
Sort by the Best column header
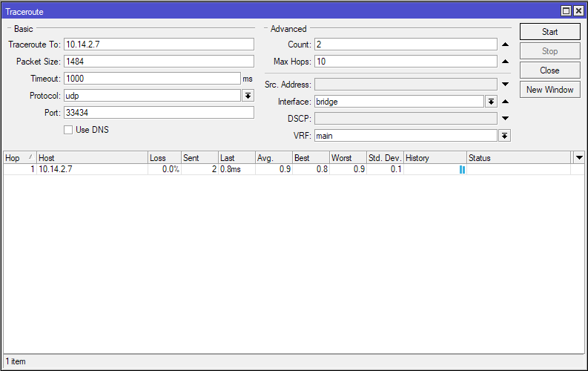pyautogui.click(x=311, y=158)
